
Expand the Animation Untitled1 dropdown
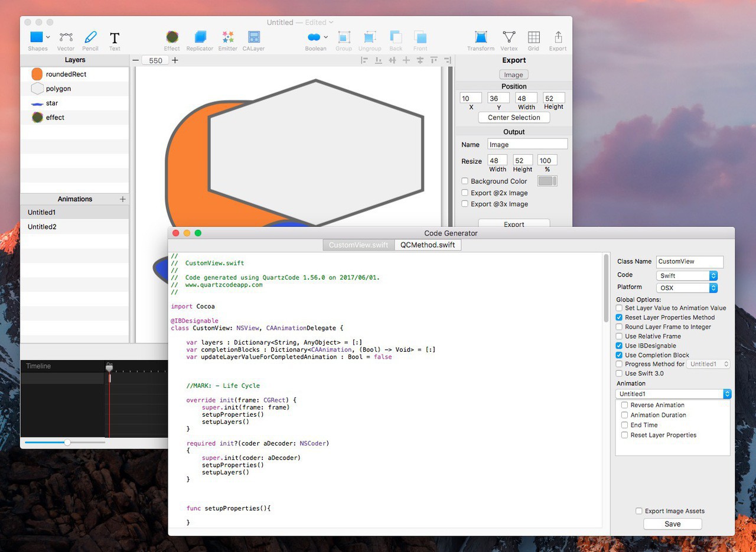point(673,394)
